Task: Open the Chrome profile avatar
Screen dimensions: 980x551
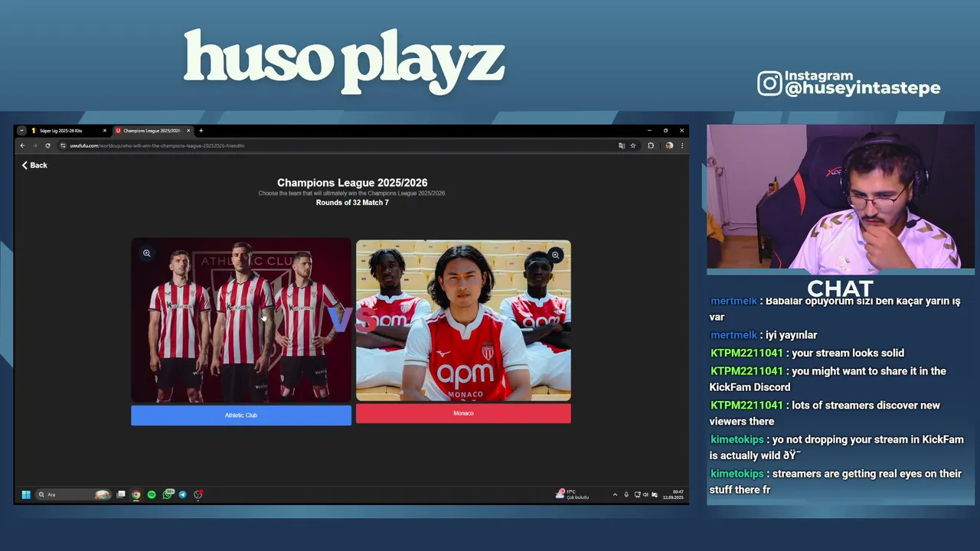Action: click(x=669, y=145)
